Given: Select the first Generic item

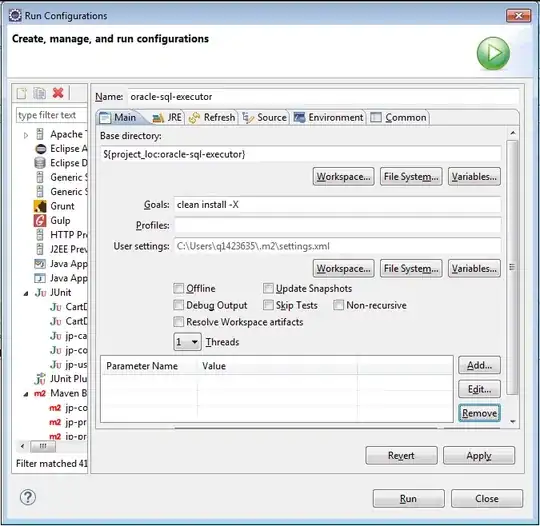Looking at the screenshot, I should tap(61, 177).
